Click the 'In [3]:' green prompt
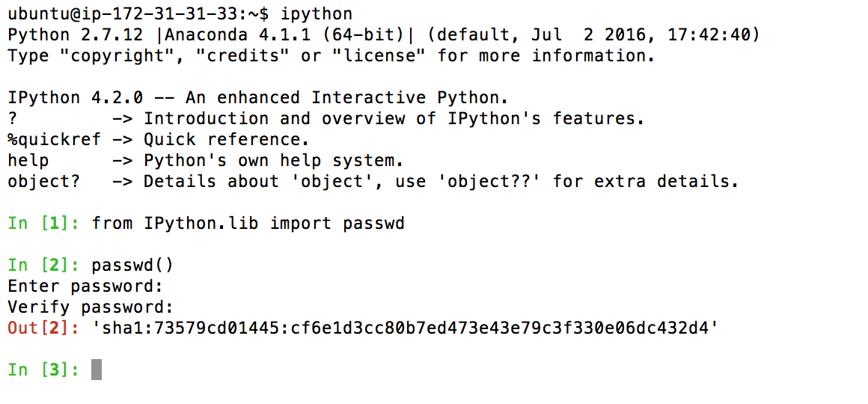Viewport: 868px width, 404px height. [43, 370]
